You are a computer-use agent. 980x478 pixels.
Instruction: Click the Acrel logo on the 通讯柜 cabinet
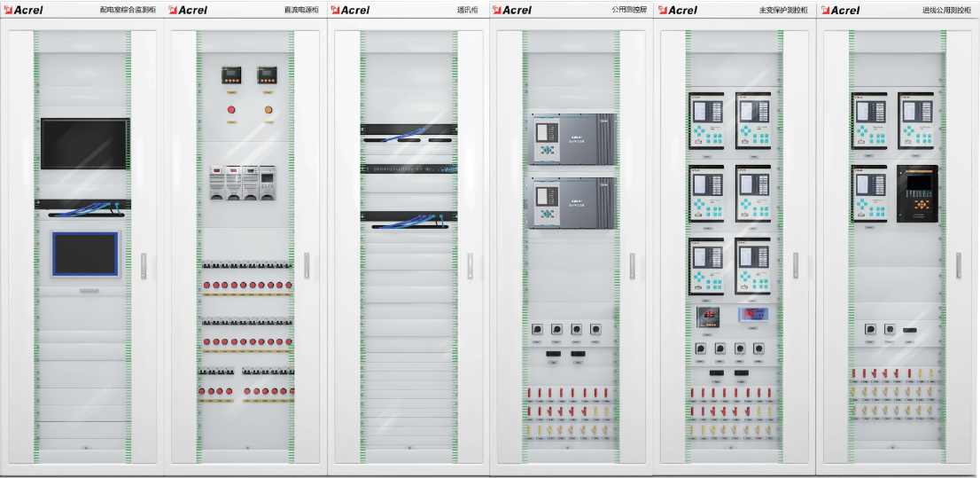[350, 10]
